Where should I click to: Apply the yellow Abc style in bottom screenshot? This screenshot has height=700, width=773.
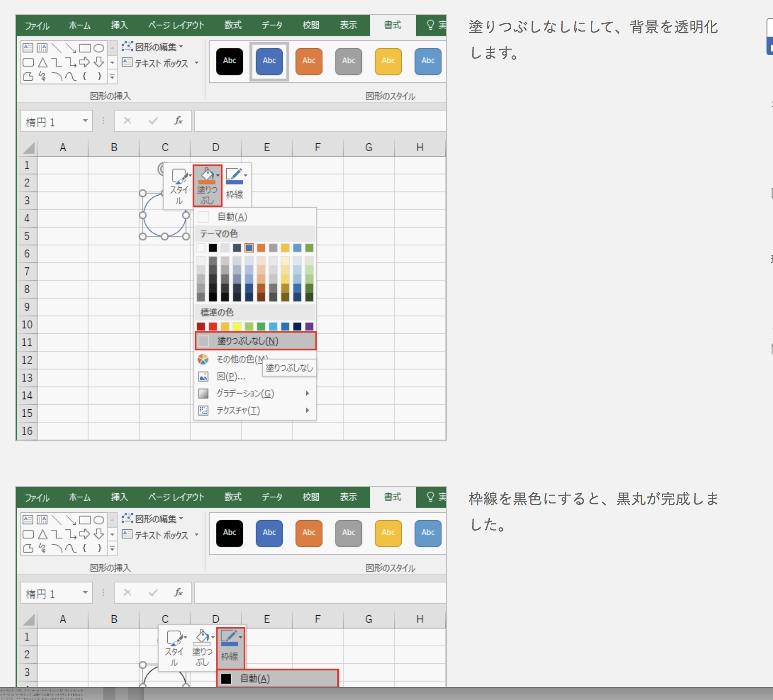click(388, 533)
